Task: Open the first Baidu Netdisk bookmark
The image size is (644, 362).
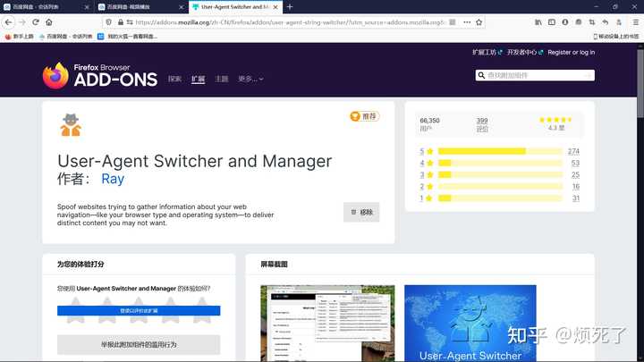Action: (x=65, y=37)
